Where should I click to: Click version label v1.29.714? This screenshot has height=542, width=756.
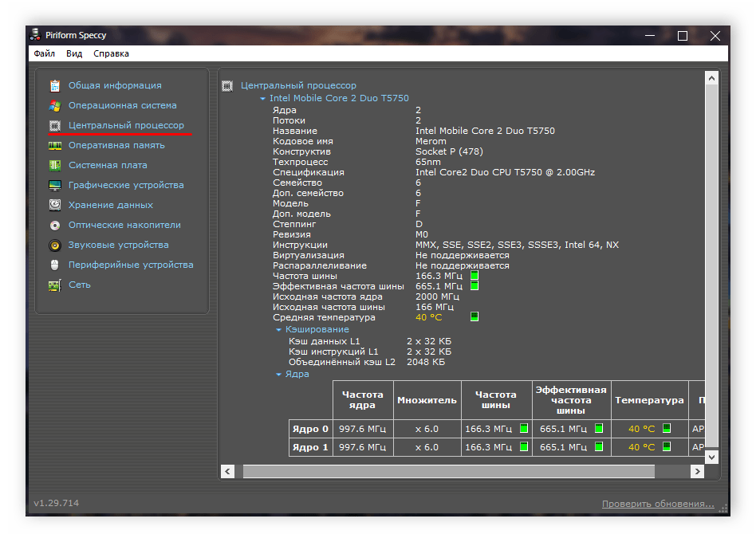[x=57, y=503]
